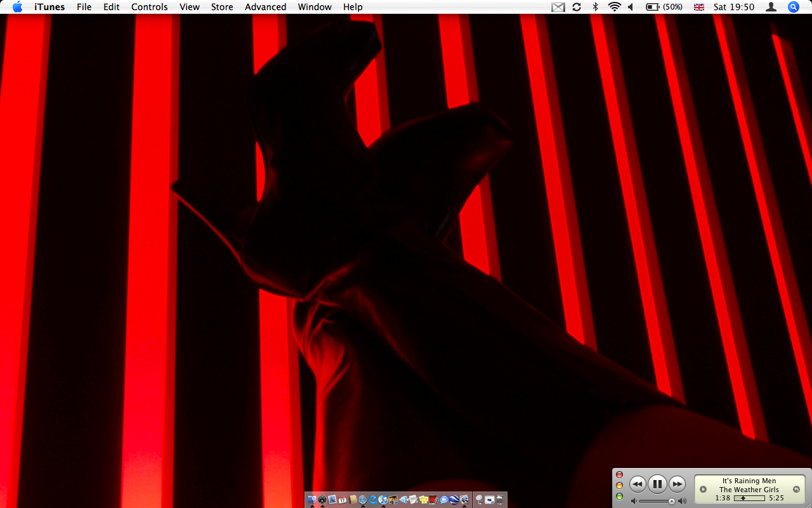Click the 'It's Raining Men' title text
Image resolution: width=812 pixels, height=508 pixels.
click(749, 481)
